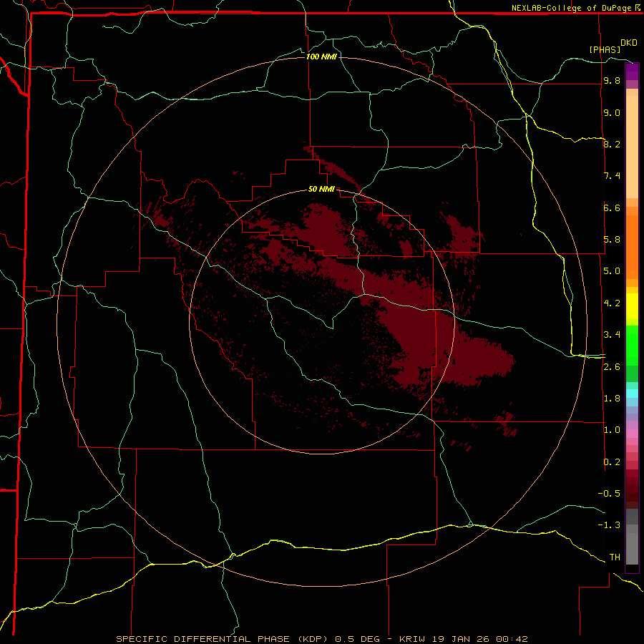This screenshot has height=644, width=644.
Task: Click the -1.3 color scale value
Action: point(609,525)
